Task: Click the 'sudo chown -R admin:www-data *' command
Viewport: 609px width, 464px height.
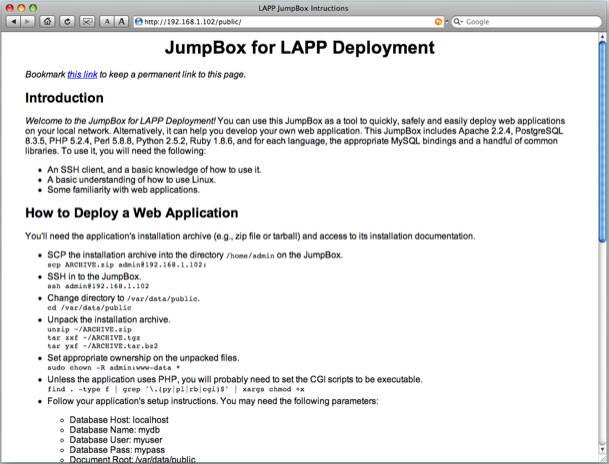Action: 113,367
